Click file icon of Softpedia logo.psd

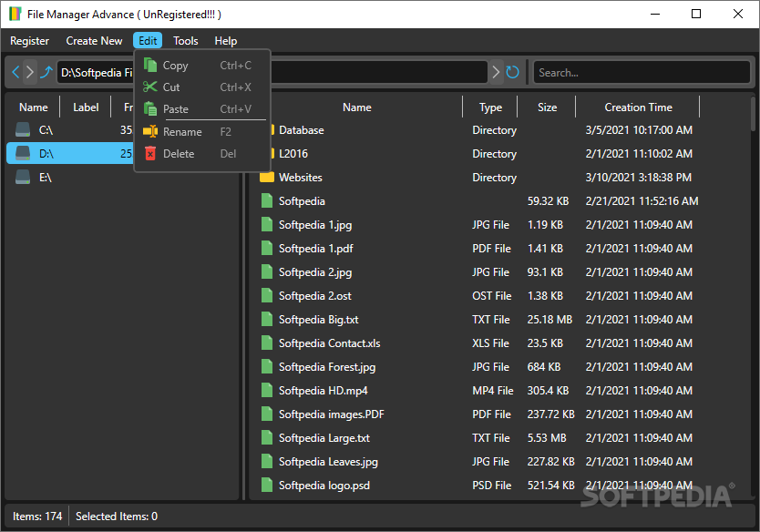coord(267,485)
